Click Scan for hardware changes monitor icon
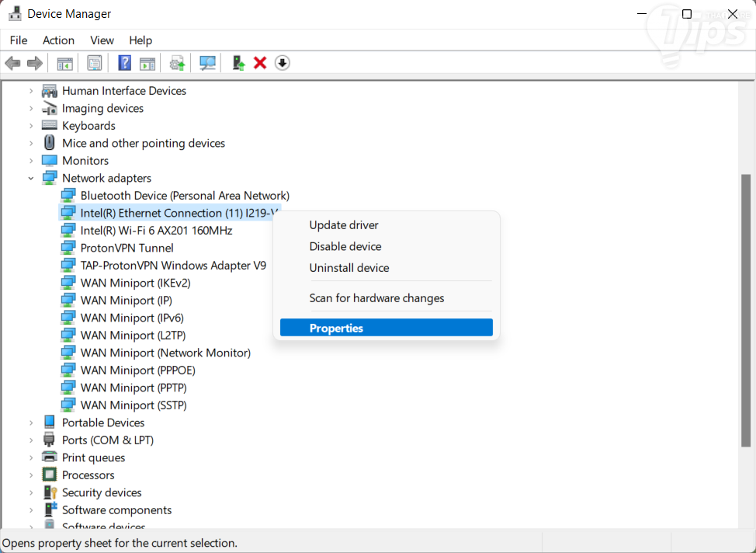This screenshot has width=756, height=553. click(x=207, y=63)
